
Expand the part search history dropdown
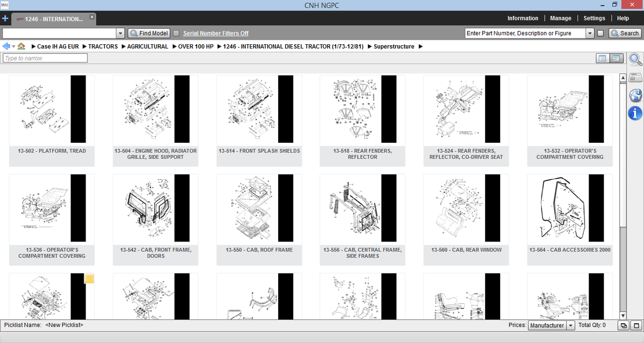[x=590, y=33]
